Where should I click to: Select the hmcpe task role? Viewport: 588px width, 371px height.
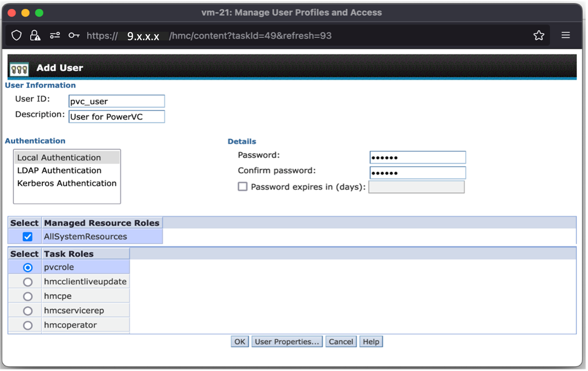point(27,296)
